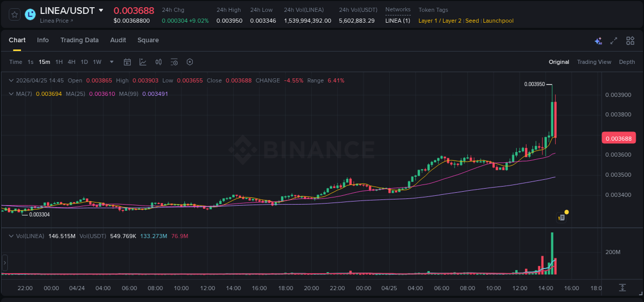The height and width of the screenshot is (302, 644).
Task: Click the 24h Low value 0.003346
Action: (x=263, y=21)
